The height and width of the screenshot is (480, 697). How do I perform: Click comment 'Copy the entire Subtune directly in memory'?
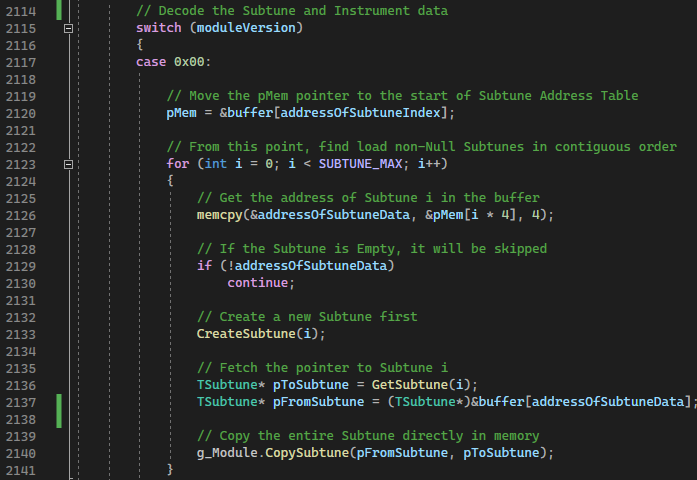[x=368, y=436]
